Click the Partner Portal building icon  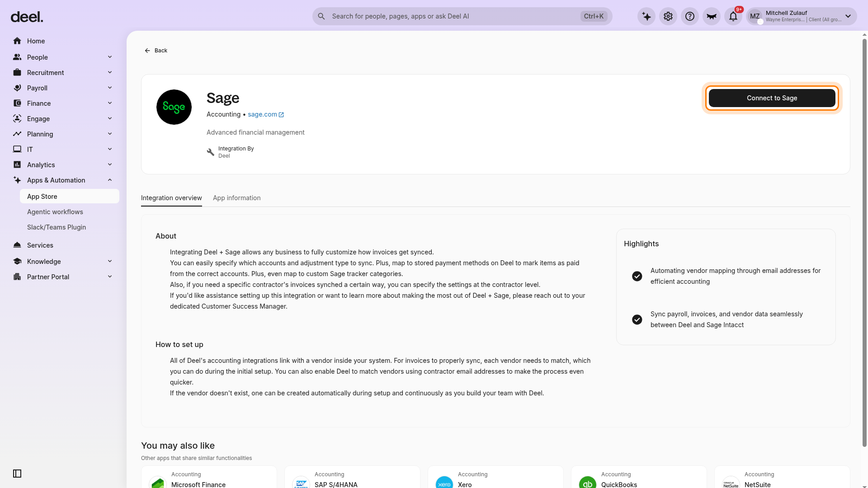point(17,277)
